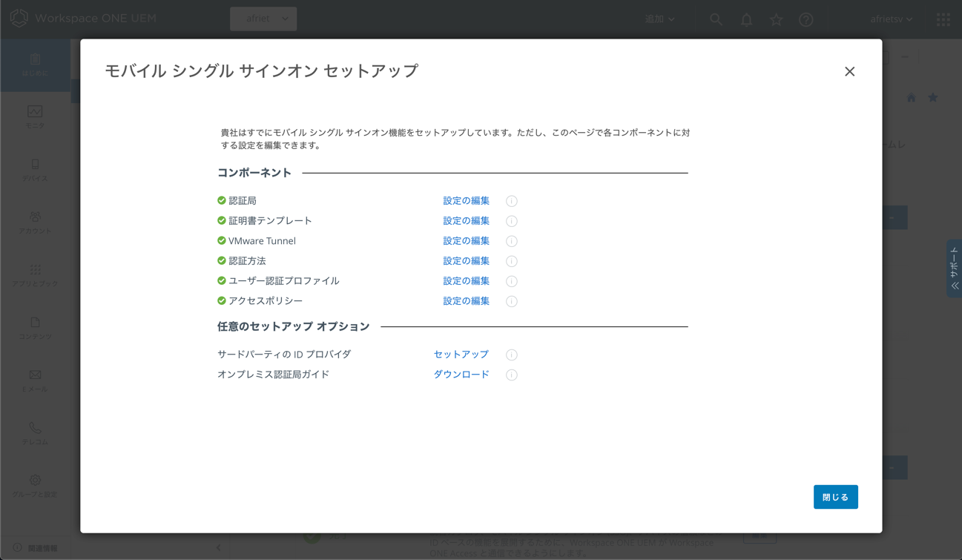
Task: Click green check icon beside VMware Tunnel
Action: (221, 240)
